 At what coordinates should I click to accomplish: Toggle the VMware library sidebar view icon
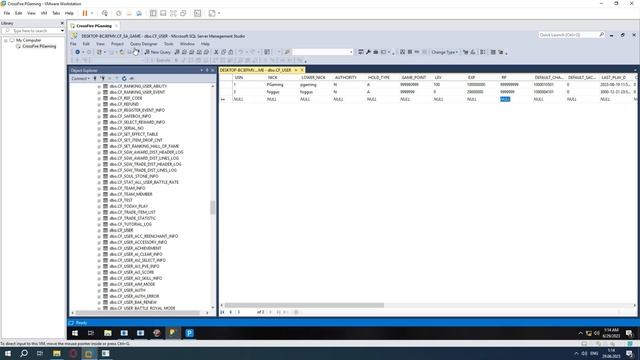click(x=153, y=13)
